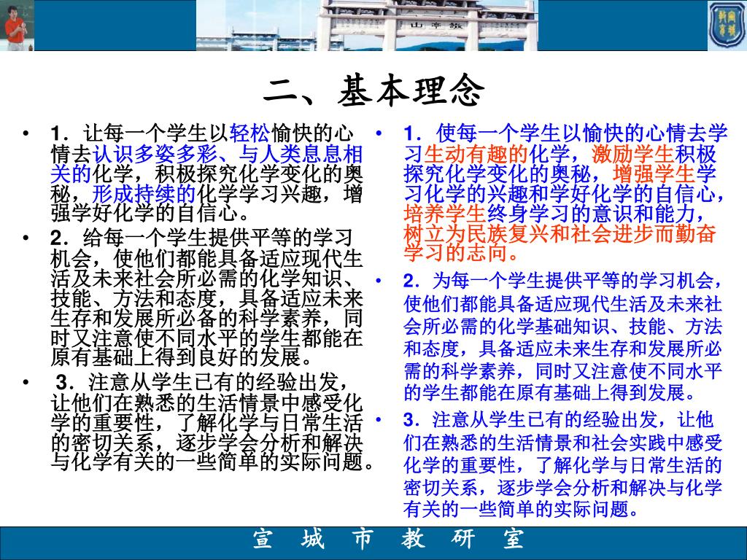Click left line 的密切关系，逐步学会分析和解决
Viewport: 747px width, 560px height.
pos(206,443)
